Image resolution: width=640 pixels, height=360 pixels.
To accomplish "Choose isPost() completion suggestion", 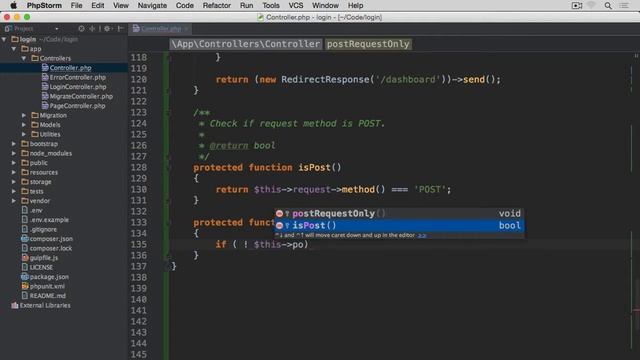I will click(399, 225).
